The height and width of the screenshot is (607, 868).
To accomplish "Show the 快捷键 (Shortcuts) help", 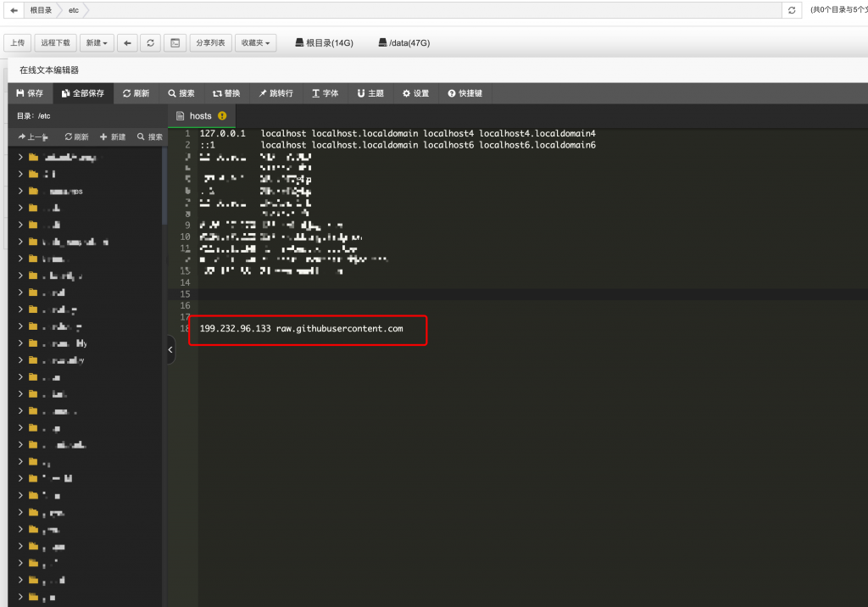I will tap(465, 93).
